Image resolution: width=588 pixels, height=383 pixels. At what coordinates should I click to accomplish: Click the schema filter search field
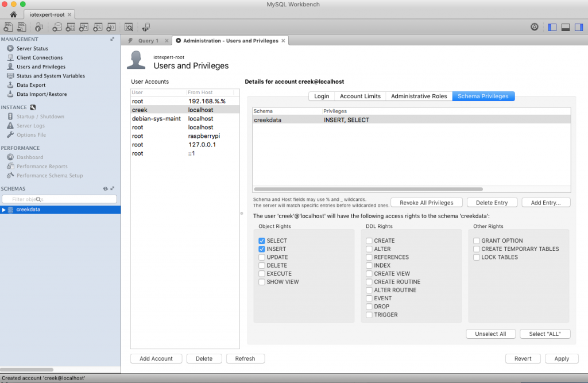pos(59,199)
